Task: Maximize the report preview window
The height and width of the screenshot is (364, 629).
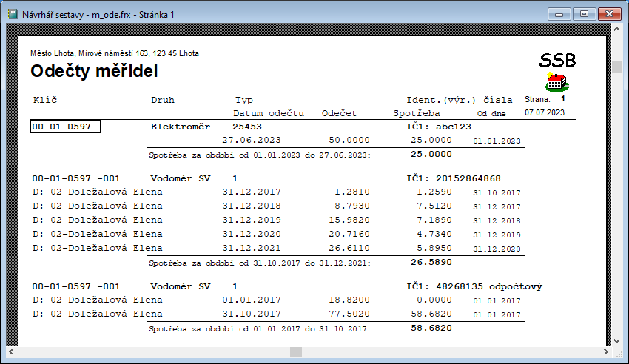Action: 583,13
